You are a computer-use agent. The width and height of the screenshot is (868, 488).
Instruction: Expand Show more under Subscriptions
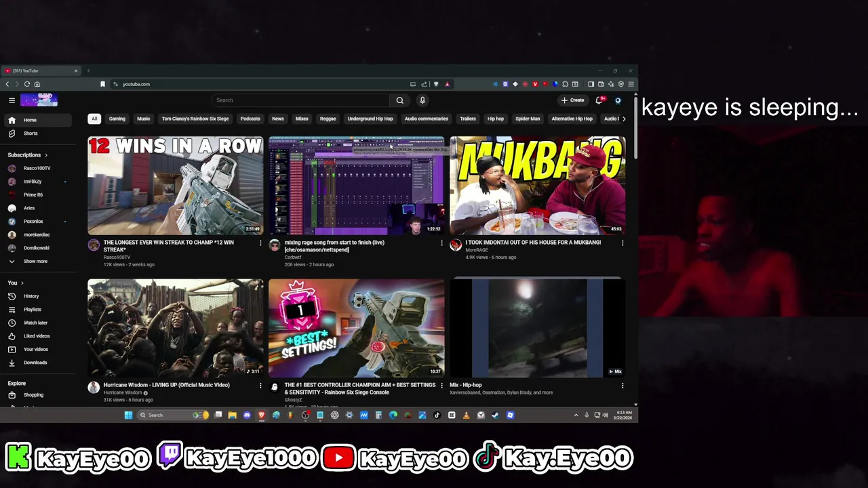coord(35,261)
